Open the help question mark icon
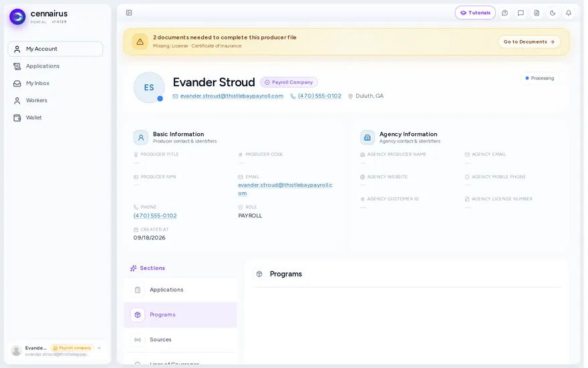The image size is (588, 368). pos(504,13)
